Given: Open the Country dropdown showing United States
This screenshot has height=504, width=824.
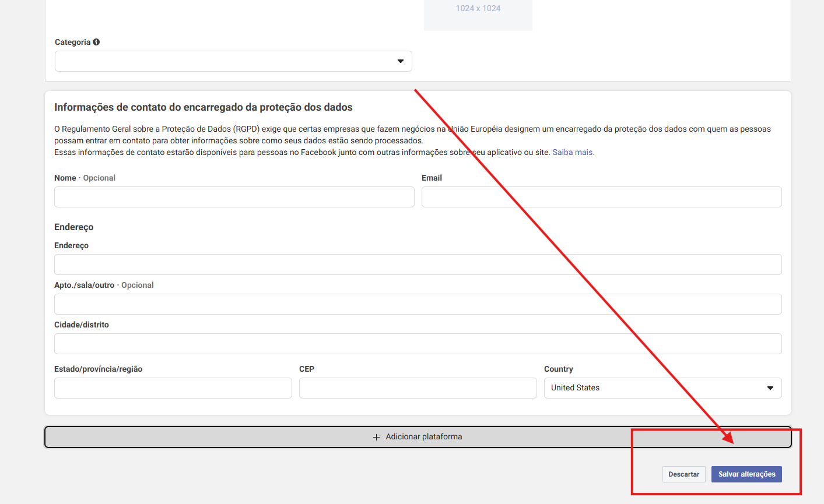Looking at the screenshot, I should pos(663,388).
